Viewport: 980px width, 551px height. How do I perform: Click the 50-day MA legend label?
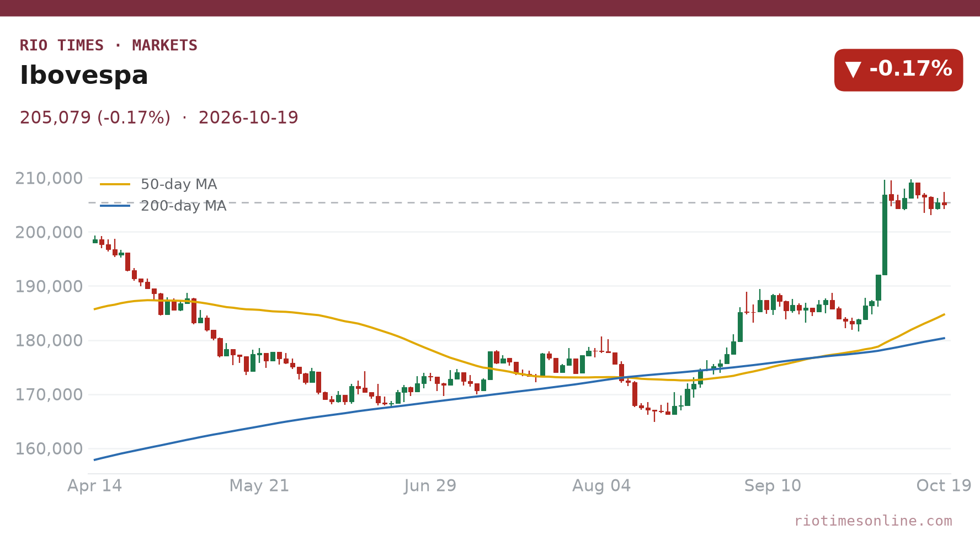tap(179, 184)
